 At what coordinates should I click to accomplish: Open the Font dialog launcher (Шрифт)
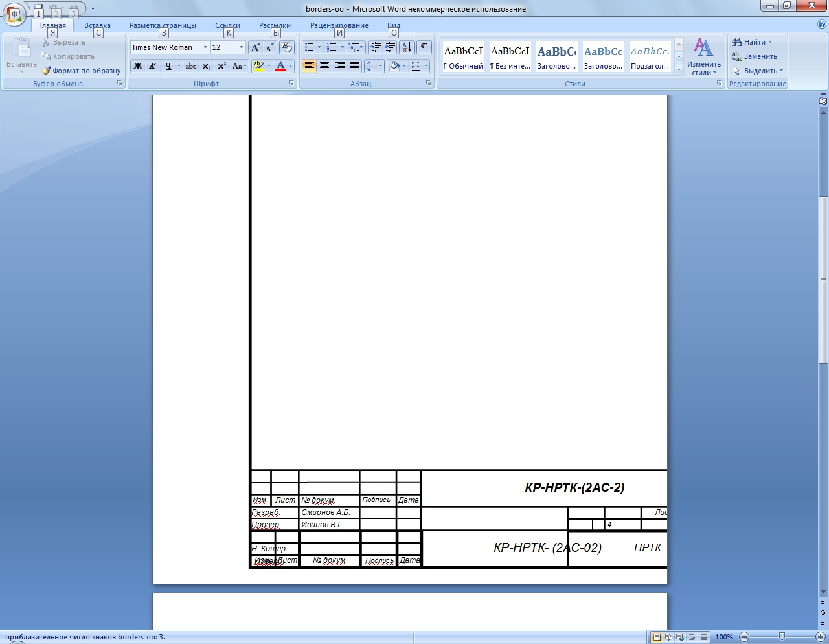click(x=291, y=84)
